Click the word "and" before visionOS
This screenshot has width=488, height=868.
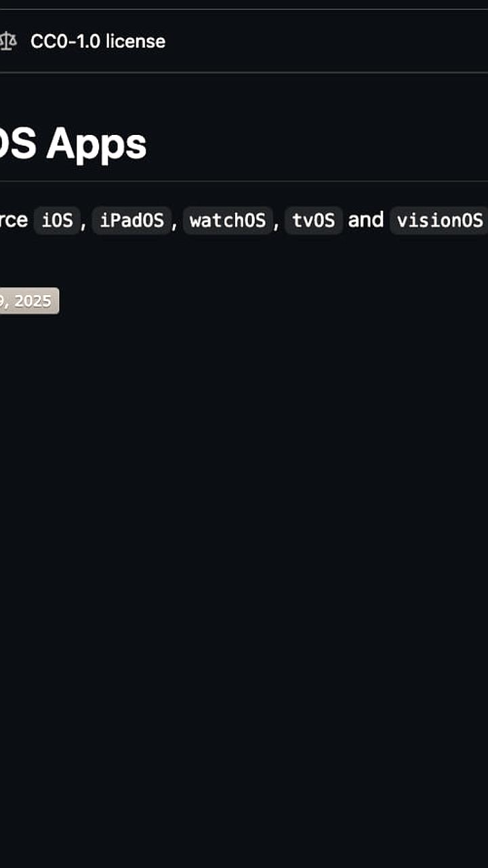(366, 220)
